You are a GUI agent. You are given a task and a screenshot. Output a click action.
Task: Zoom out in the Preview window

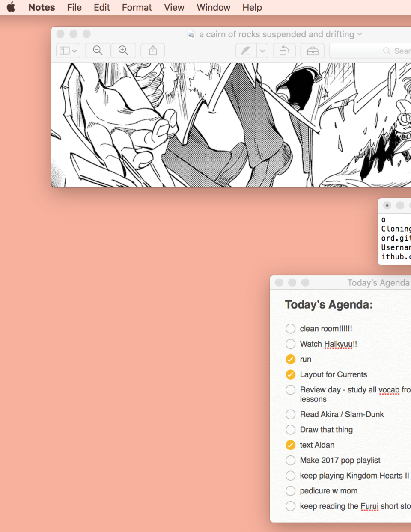click(x=98, y=51)
